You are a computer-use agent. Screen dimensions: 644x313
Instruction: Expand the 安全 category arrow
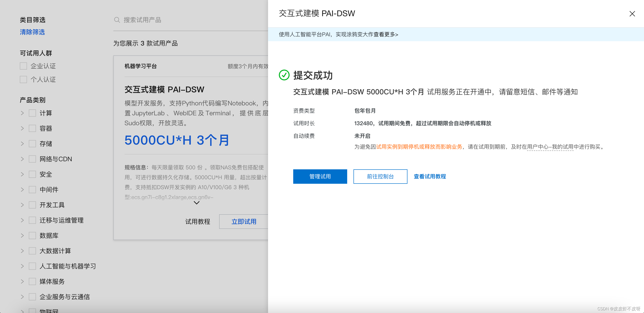coord(22,174)
